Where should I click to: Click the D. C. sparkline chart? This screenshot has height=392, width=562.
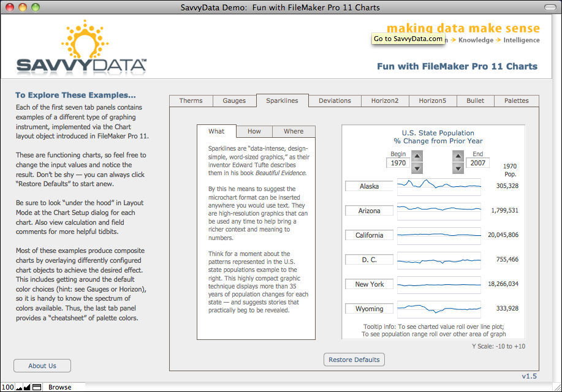[x=439, y=260]
